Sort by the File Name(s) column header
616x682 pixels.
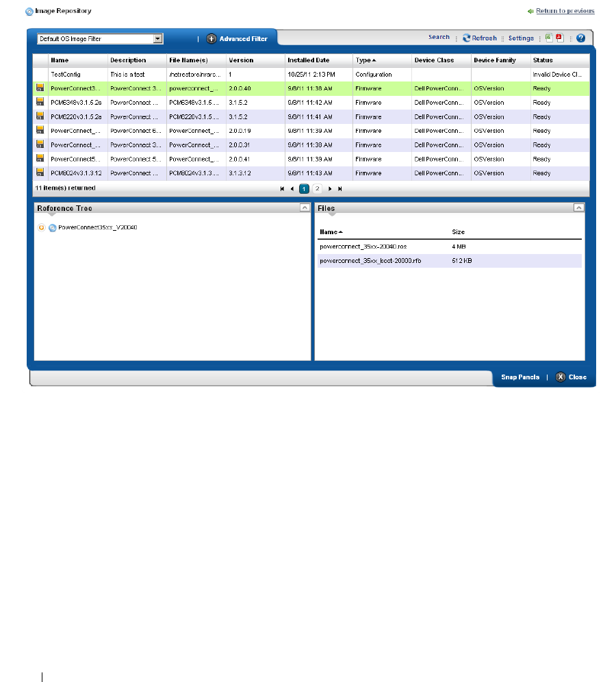(189, 60)
